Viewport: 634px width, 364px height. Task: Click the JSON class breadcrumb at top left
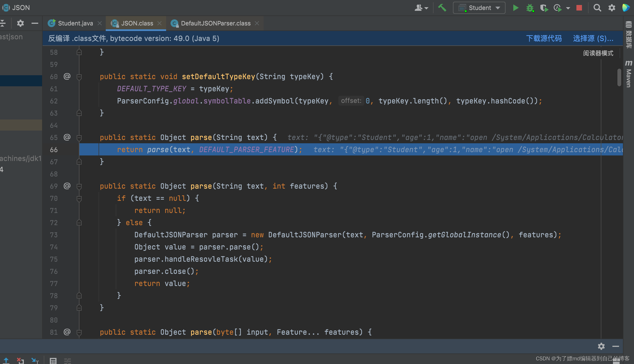click(x=16, y=8)
